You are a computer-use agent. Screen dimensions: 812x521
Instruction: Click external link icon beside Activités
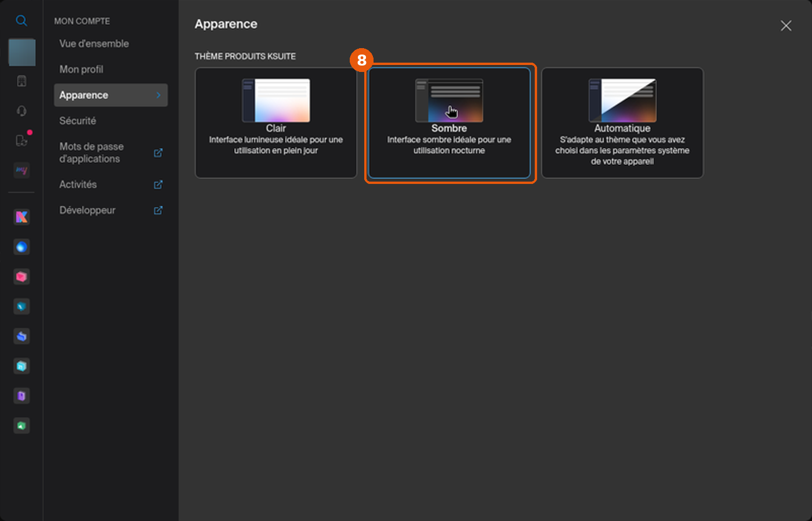[158, 184]
